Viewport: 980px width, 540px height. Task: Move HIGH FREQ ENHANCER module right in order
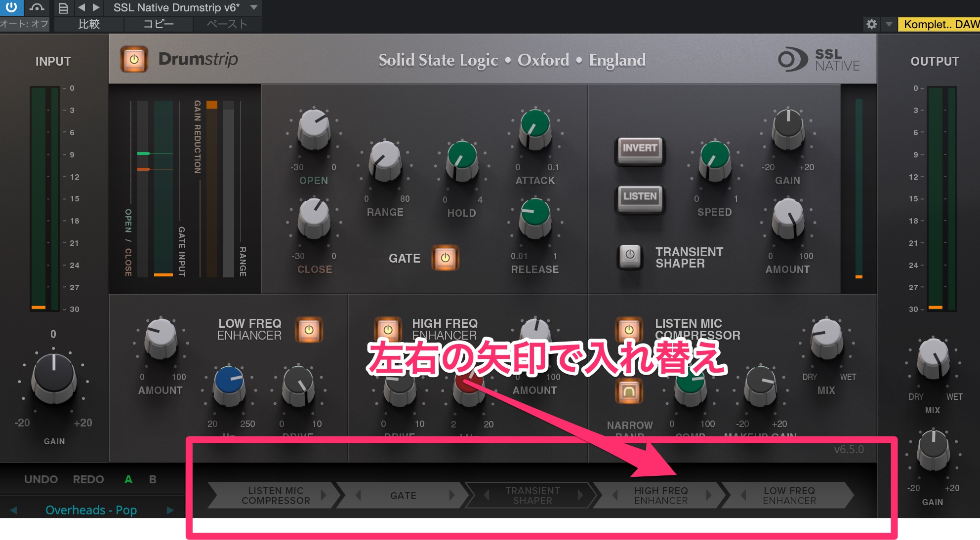point(709,495)
